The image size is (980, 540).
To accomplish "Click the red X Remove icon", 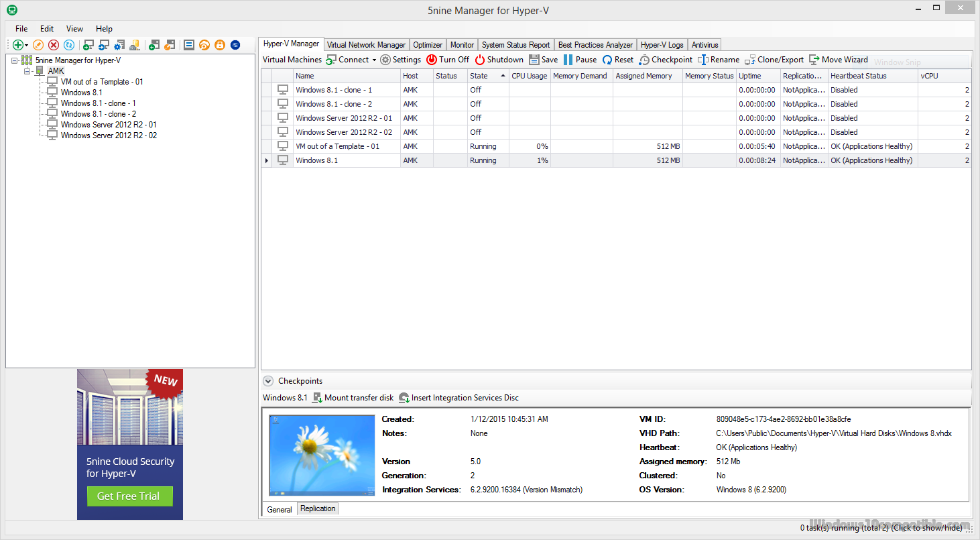I will [x=54, y=45].
